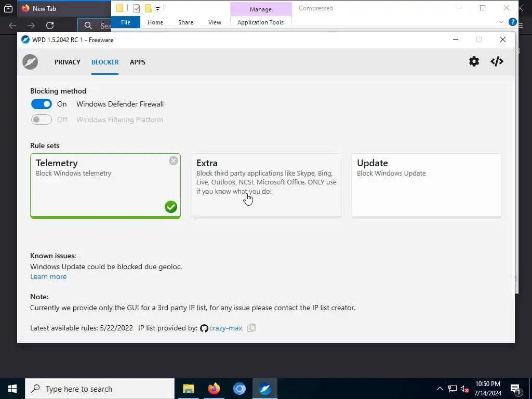Click the green checkmark on Telemetry card
The height and width of the screenshot is (399, 532).
[170, 207]
